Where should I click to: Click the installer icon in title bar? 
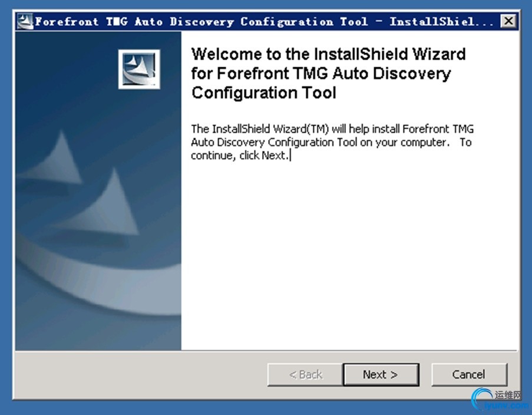click(25, 21)
